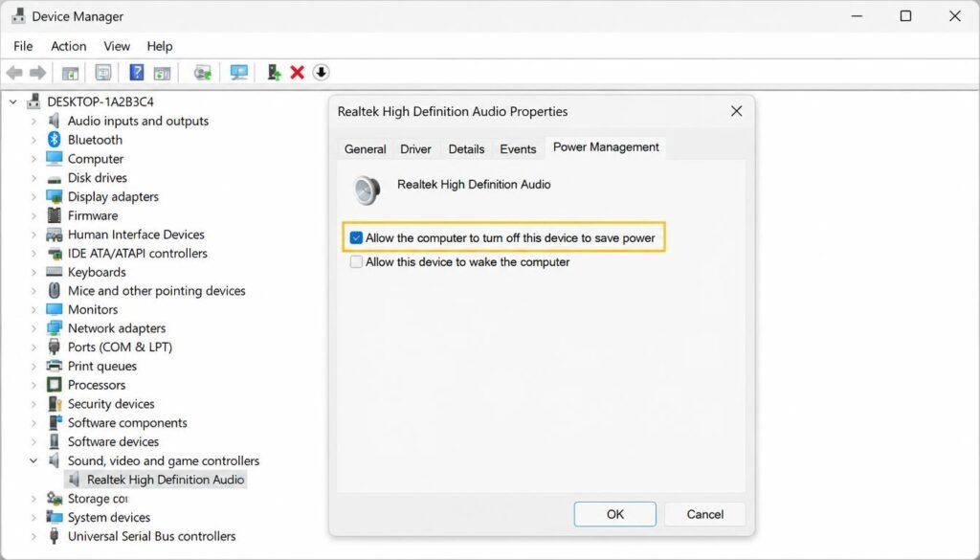Click the Universal Serial Bus controllers icon
980x560 pixels.
pyautogui.click(x=55, y=536)
